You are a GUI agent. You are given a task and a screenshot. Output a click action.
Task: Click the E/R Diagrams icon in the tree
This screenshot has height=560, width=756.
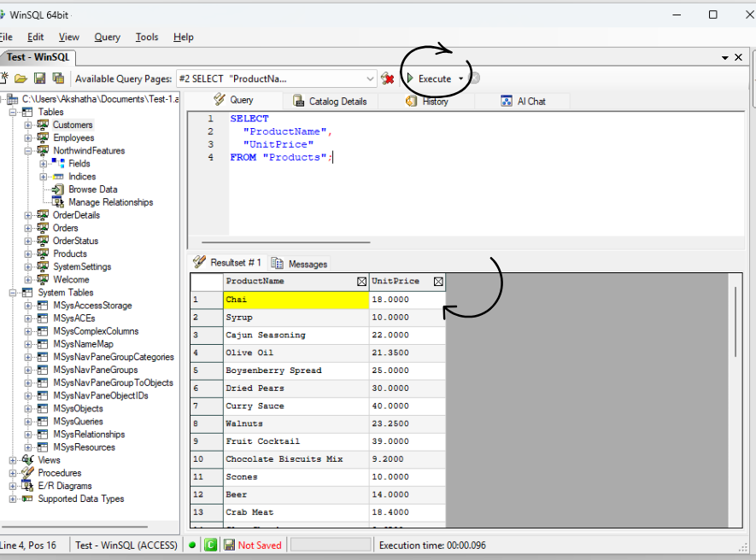coord(27,486)
